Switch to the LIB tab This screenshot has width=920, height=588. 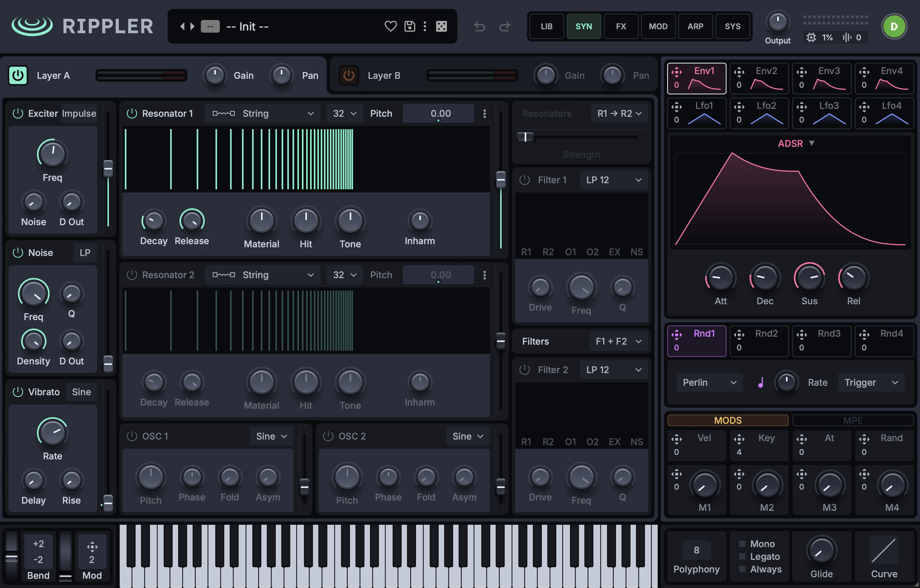pyautogui.click(x=546, y=26)
